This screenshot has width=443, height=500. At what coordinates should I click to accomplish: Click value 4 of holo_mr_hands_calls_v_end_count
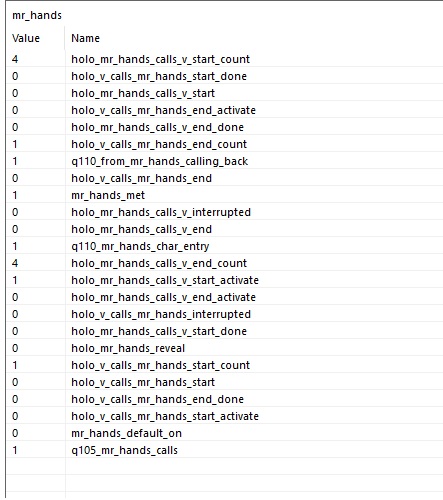click(x=15, y=263)
